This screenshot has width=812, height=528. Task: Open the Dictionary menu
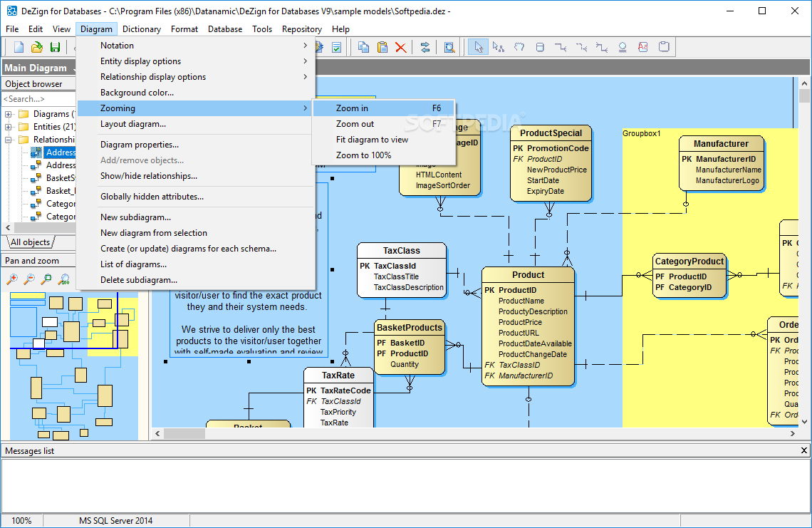pos(141,29)
